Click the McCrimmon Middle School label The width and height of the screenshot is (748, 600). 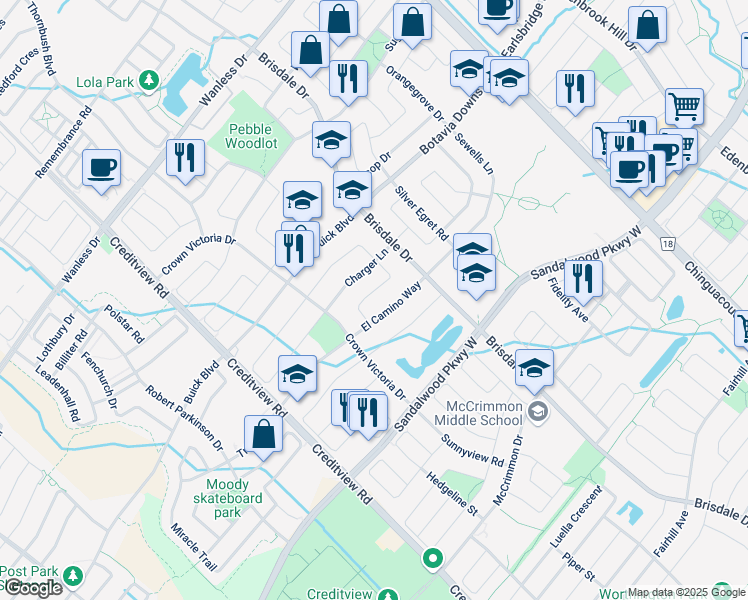(478, 414)
